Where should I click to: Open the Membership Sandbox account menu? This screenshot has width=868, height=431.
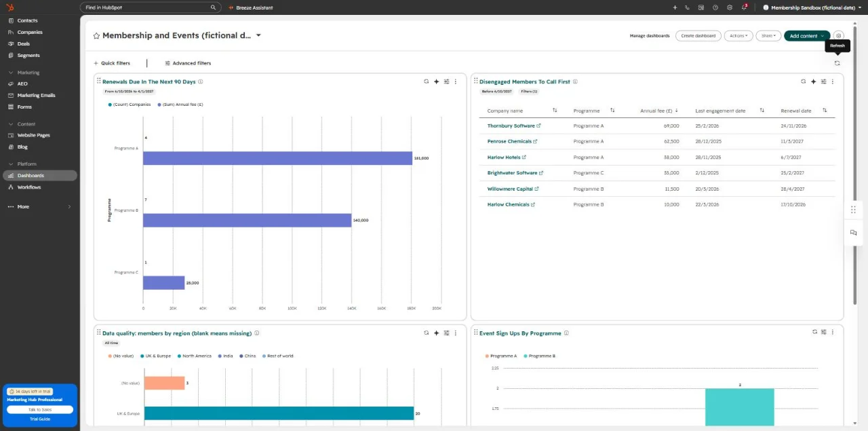pos(812,7)
